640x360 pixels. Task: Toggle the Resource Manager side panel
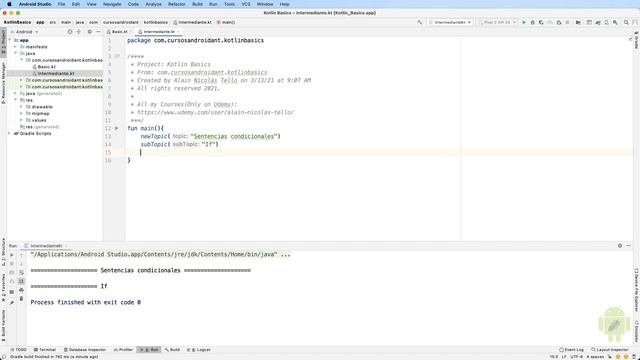(3, 83)
